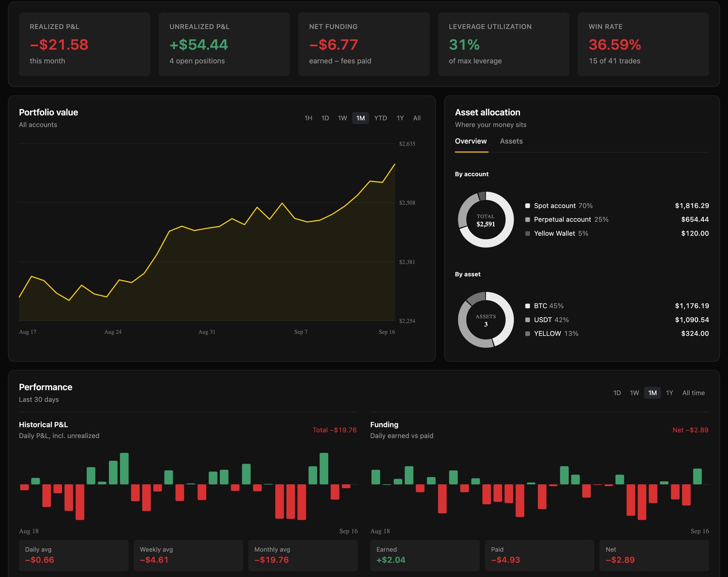
Task: Set Performance range to 1D
Action: [x=617, y=393]
